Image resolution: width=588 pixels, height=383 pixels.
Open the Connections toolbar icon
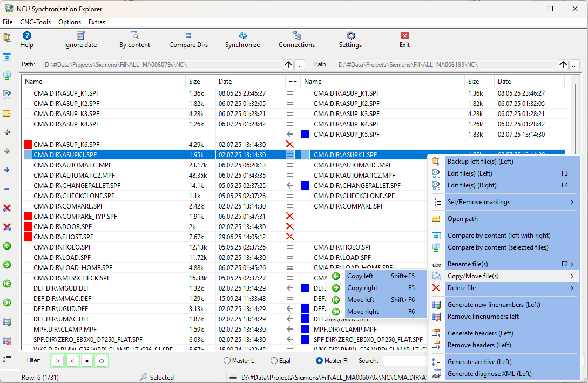click(x=296, y=39)
